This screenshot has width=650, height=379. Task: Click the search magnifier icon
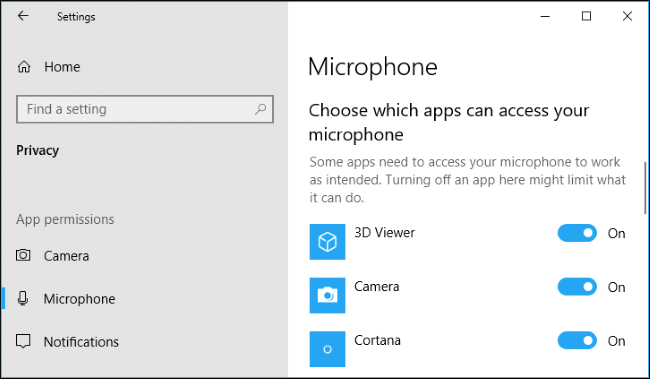click(x=260, y=109)
